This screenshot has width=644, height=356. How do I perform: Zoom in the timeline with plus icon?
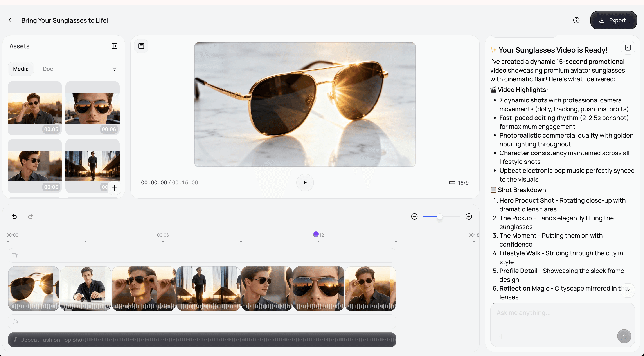(x=469, y=216)
